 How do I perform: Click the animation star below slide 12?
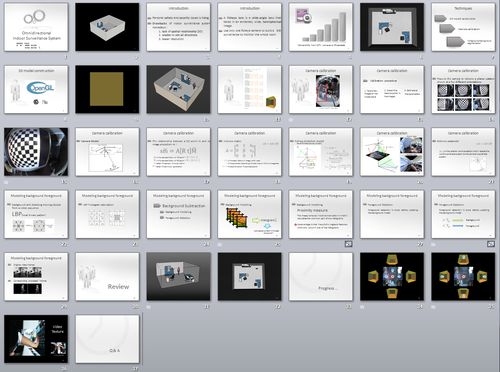click(292, 119)
